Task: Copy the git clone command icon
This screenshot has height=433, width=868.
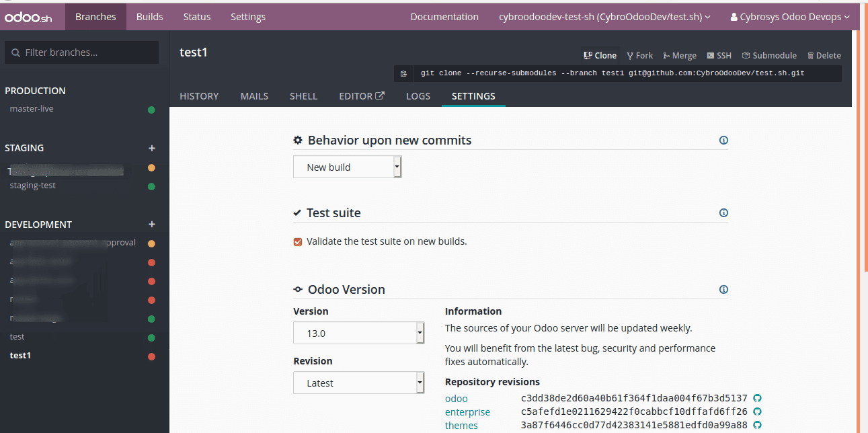Action: tap(403, 73)
